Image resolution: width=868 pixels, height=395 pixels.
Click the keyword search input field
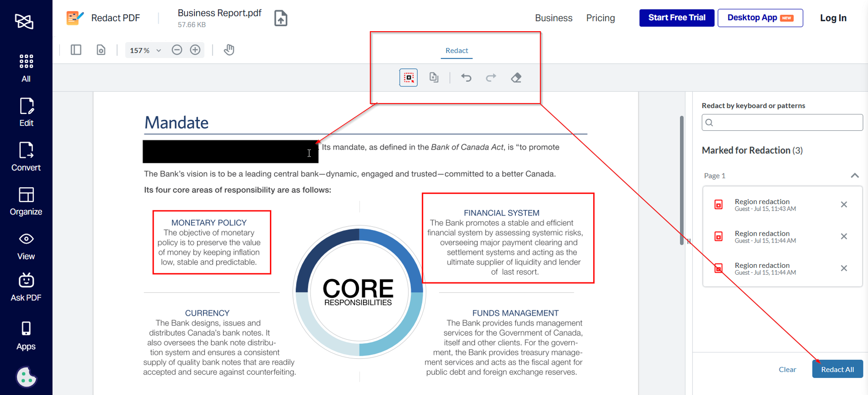[x=782, y=123]
